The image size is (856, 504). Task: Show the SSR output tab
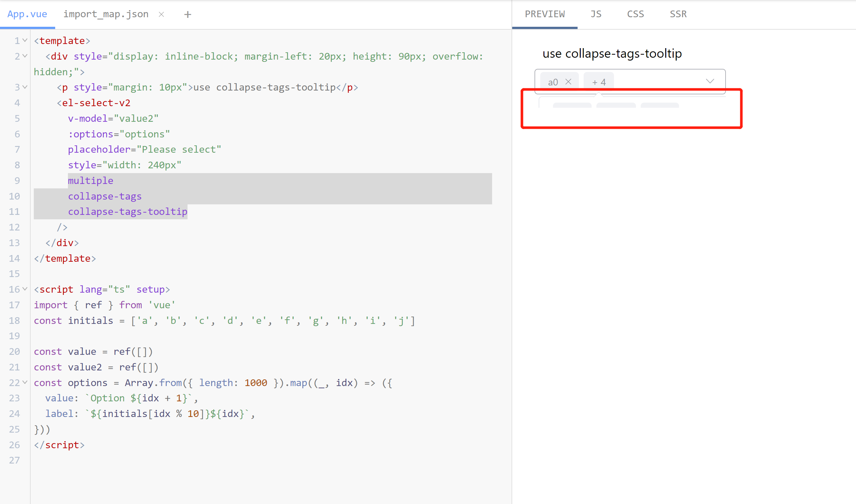(678, 14)
